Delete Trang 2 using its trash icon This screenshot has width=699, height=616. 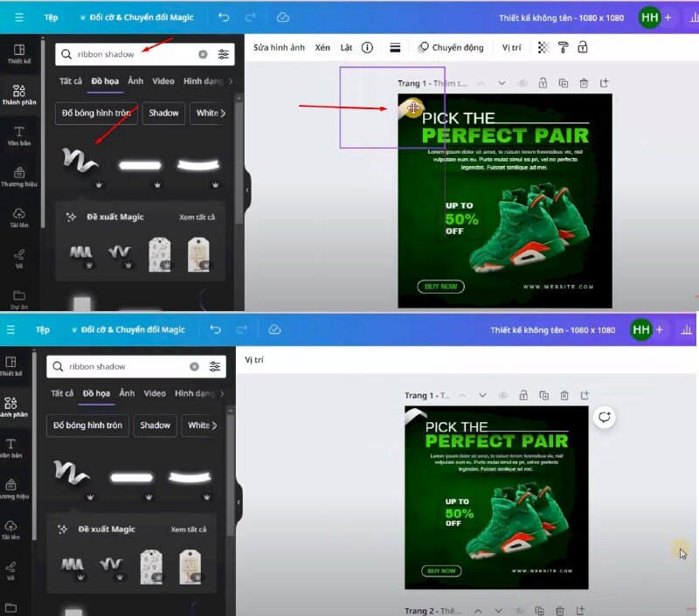click(x=559, y=611)
